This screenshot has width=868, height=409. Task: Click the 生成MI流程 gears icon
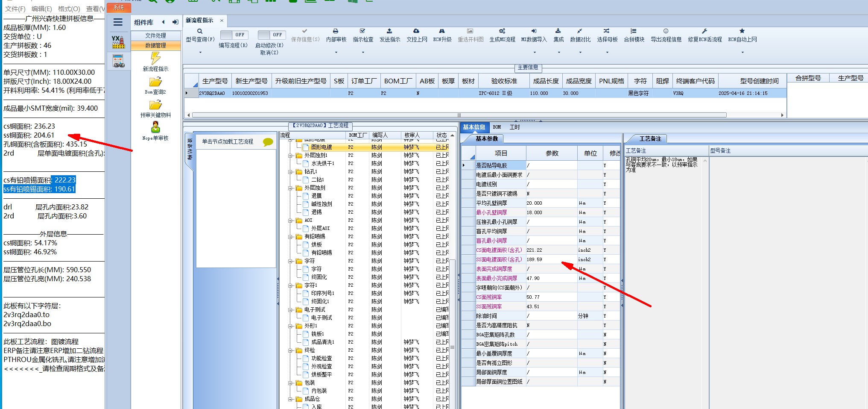coord(502,31)
